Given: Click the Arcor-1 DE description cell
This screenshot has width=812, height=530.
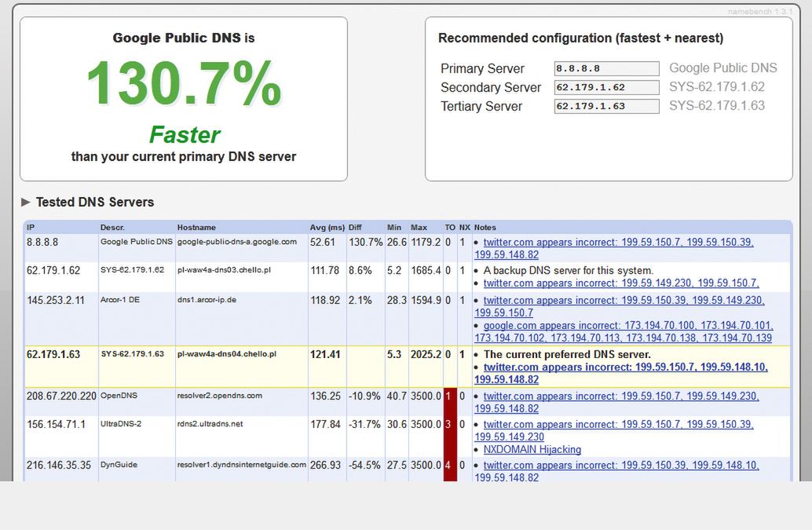Looking at the screenshot, I should [119, 300].
